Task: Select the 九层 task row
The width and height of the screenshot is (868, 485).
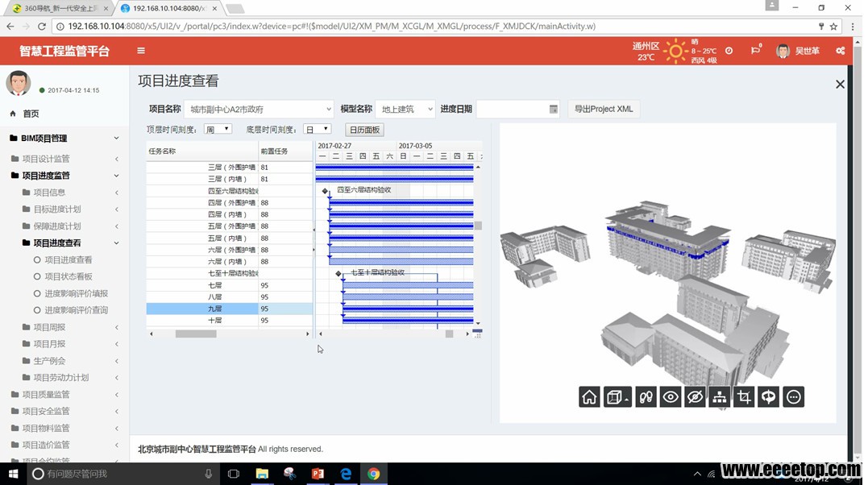Action: 229,309
